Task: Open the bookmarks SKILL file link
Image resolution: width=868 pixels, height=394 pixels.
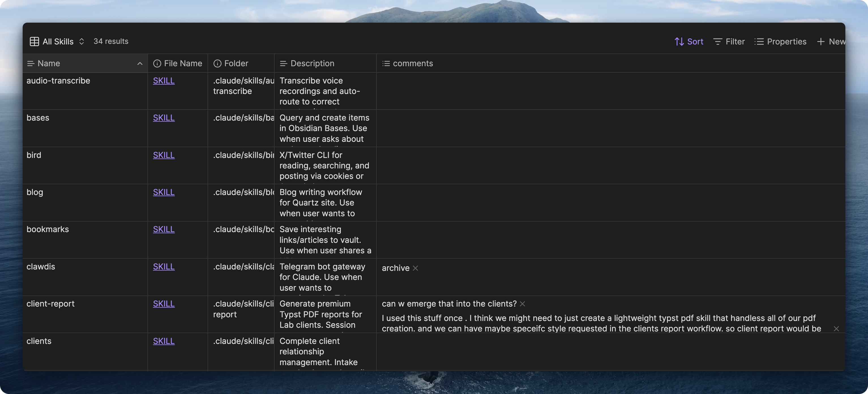Action: click(x=164, y=229)
